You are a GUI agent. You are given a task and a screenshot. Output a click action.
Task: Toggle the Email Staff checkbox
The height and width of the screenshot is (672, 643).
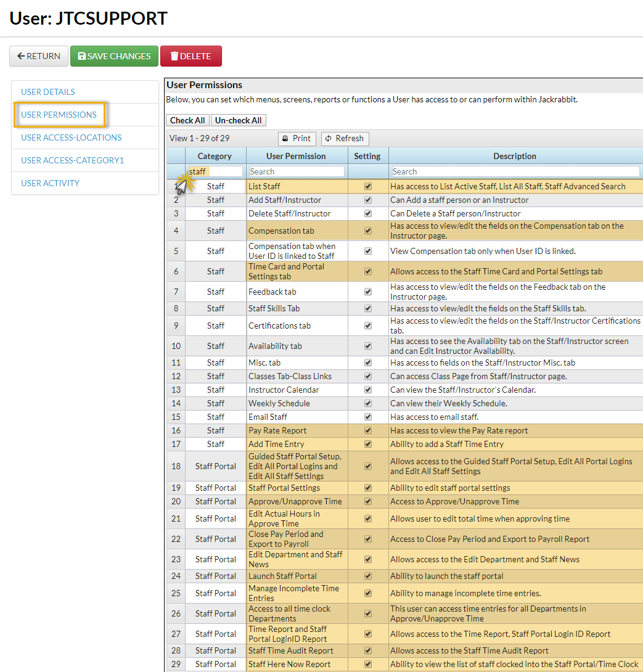[x=368, y=417]
